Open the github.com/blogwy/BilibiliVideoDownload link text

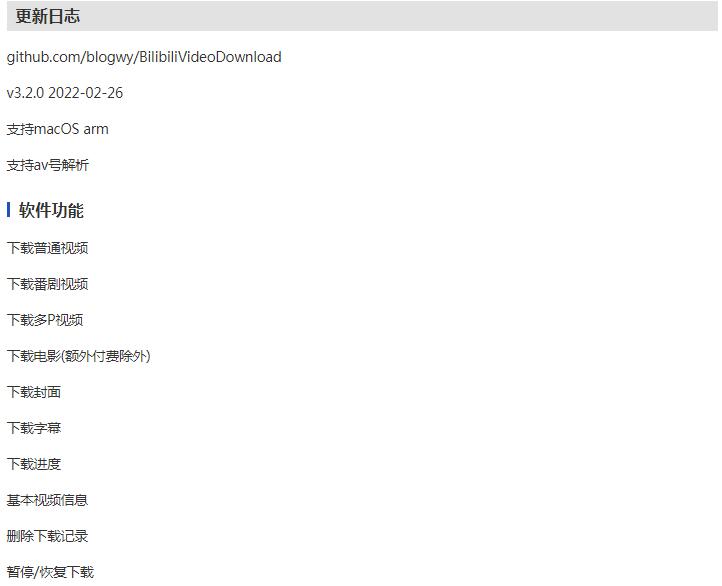(x=144, y=57)
